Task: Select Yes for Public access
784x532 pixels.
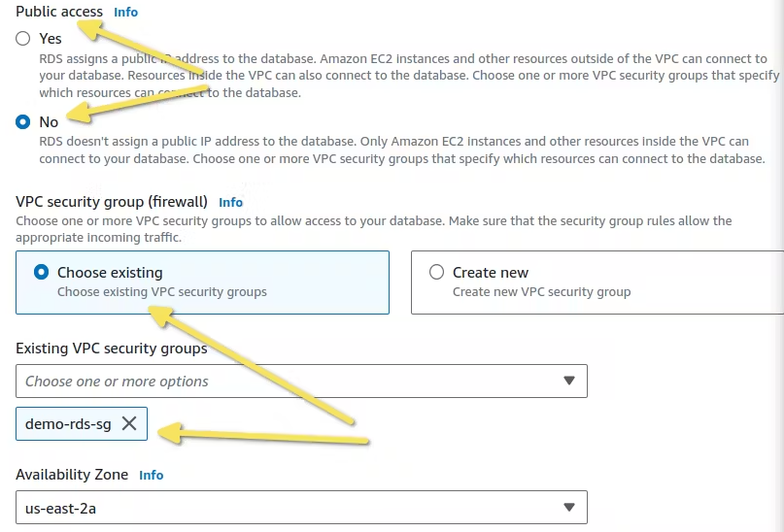Action: coord(23,39)
